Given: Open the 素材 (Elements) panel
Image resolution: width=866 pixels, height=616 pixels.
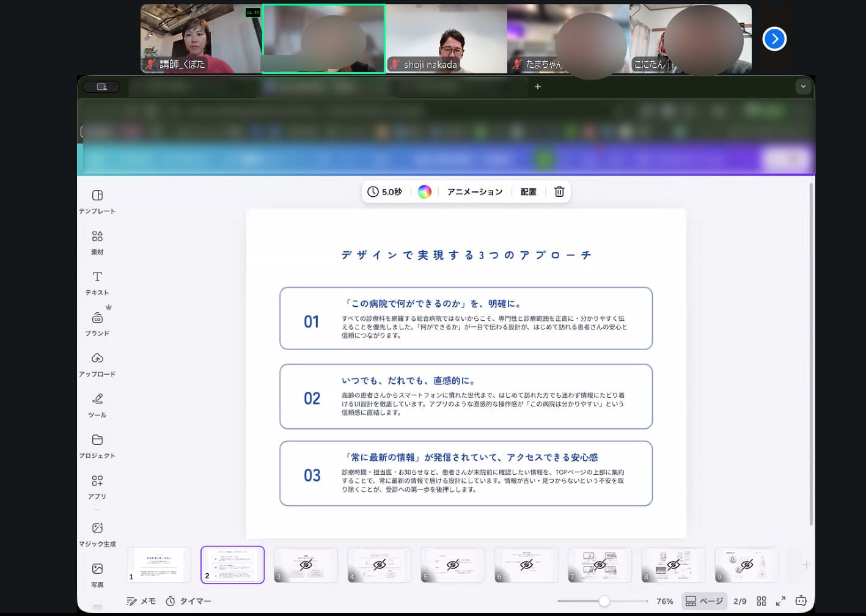Looking at the screenshot, I should [97, 241].
